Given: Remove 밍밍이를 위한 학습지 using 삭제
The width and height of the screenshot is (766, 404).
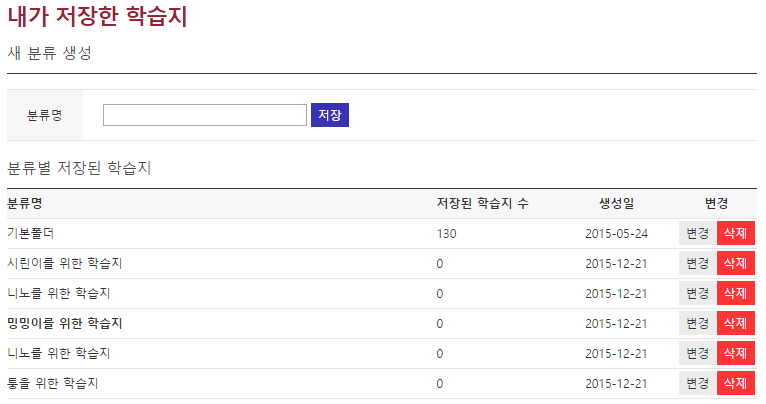Looking at the screenshot, I should (735, 323).
